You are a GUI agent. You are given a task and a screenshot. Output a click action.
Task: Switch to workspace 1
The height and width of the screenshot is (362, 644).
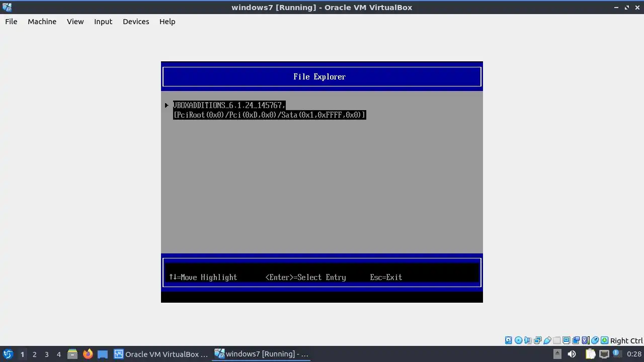22,354
